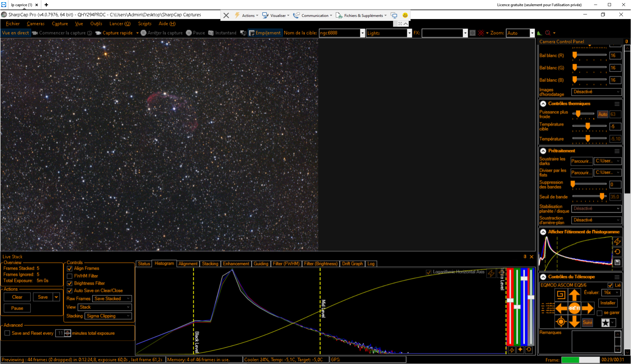
Task: Pin the Camera Control Panel
Action: (x=626, y=42)
